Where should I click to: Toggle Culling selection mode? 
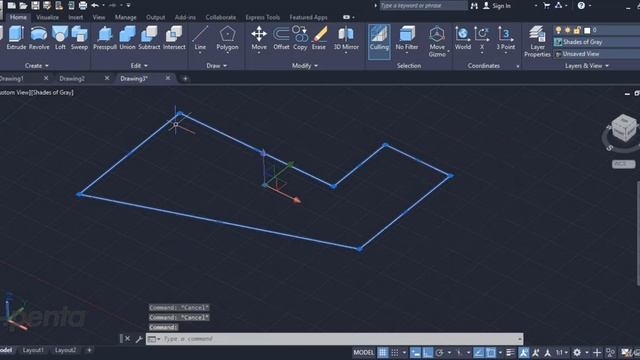(379, 42)
